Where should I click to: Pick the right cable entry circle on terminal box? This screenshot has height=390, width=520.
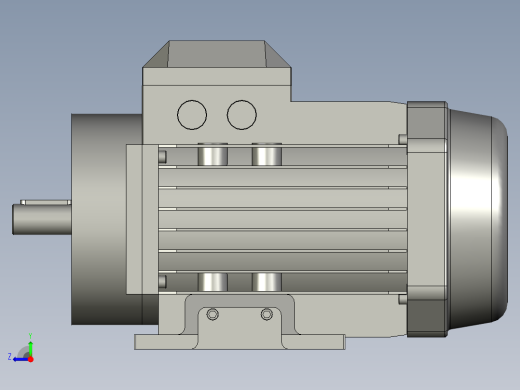coord(242,115)
